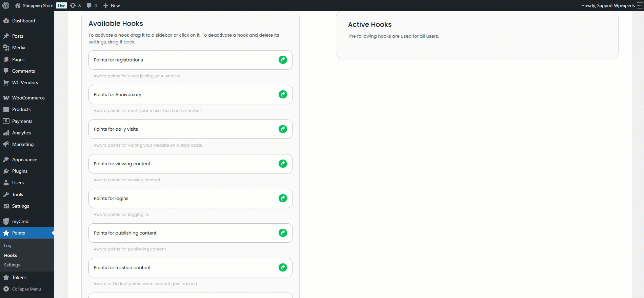Click Howdy, Support Wpexperts account
The height and width of the screenshot is (298, 644).
pos(608,5)
